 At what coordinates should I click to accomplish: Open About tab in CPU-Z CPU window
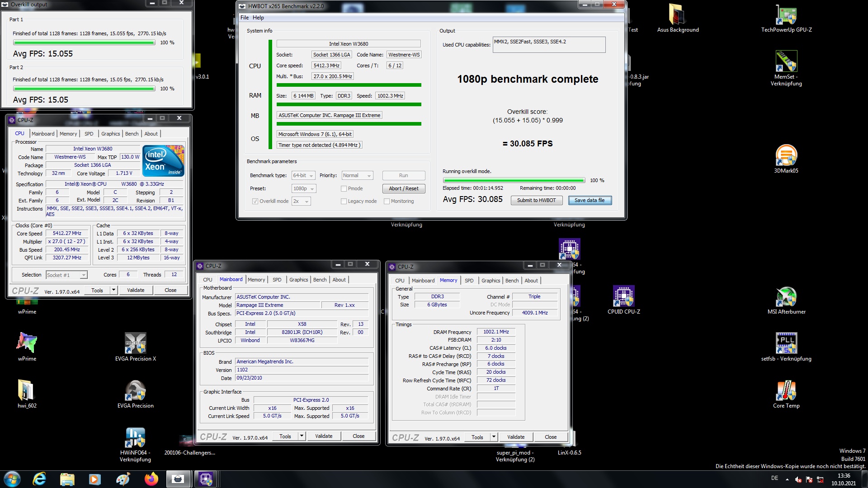151,134
